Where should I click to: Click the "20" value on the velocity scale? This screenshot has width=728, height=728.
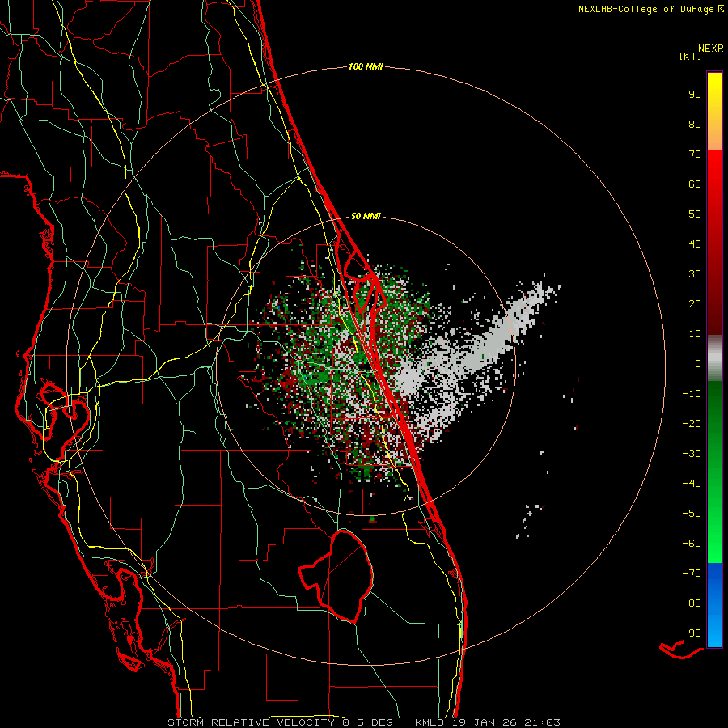tap(695, 304)
